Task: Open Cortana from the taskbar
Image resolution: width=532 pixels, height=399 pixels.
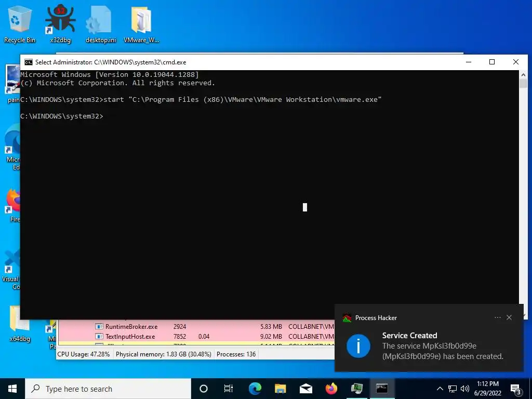Action: pos(204,389)
